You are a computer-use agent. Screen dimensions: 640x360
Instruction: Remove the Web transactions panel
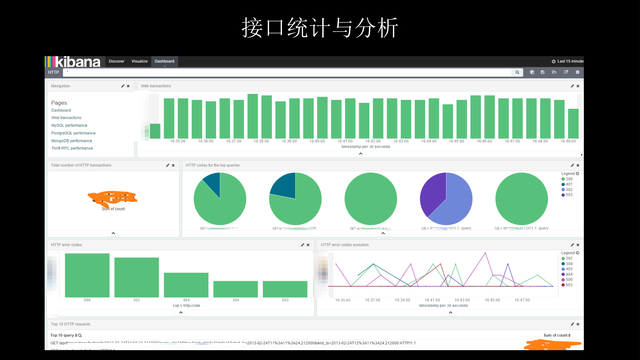point(578,86)
